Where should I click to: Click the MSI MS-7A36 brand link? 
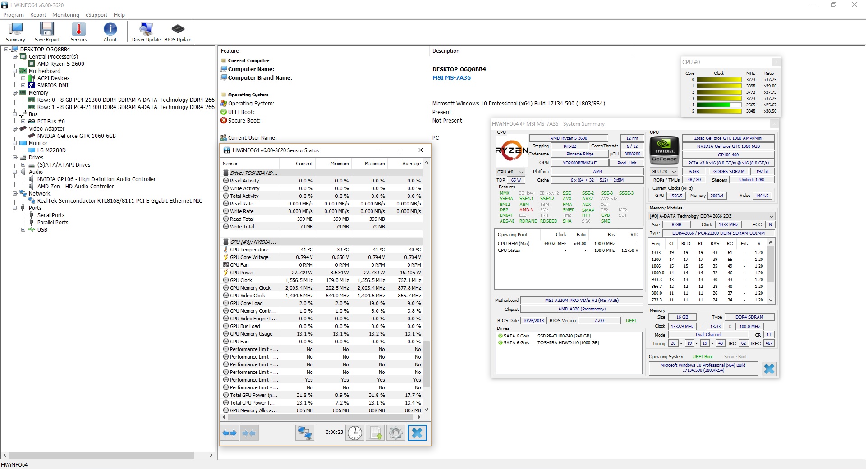(x=451, y=78)
